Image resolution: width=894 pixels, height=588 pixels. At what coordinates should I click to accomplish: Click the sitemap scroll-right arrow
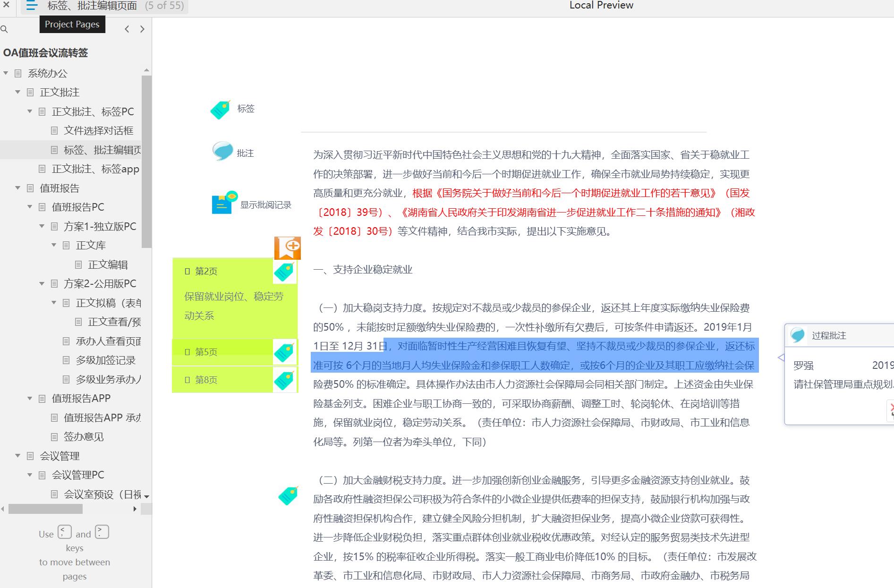coord(135,509)
